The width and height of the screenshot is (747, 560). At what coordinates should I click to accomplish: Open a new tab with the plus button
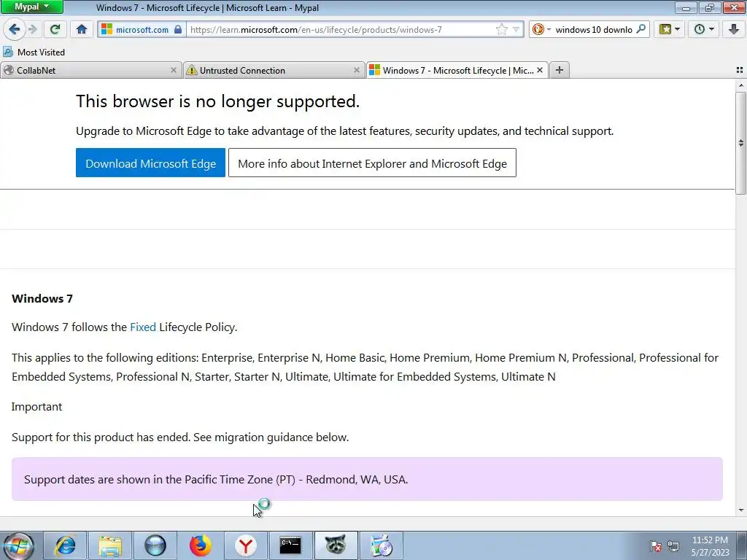click(560, 70)
